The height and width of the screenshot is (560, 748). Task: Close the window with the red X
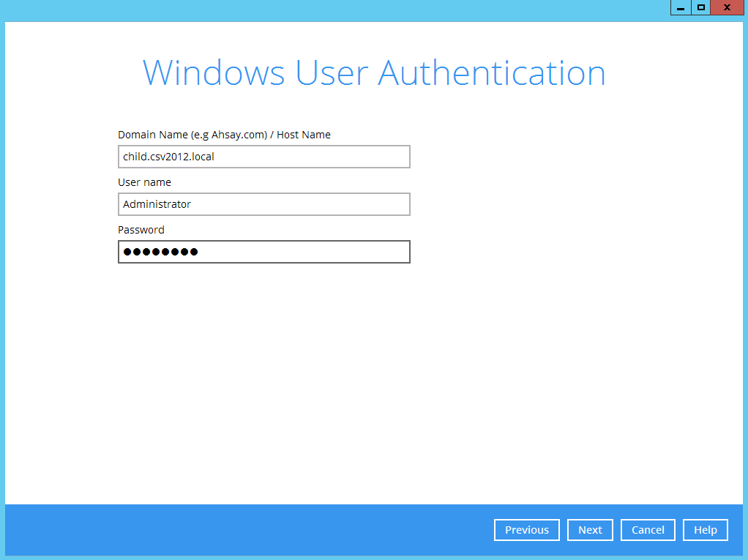(x=727, y=7)
